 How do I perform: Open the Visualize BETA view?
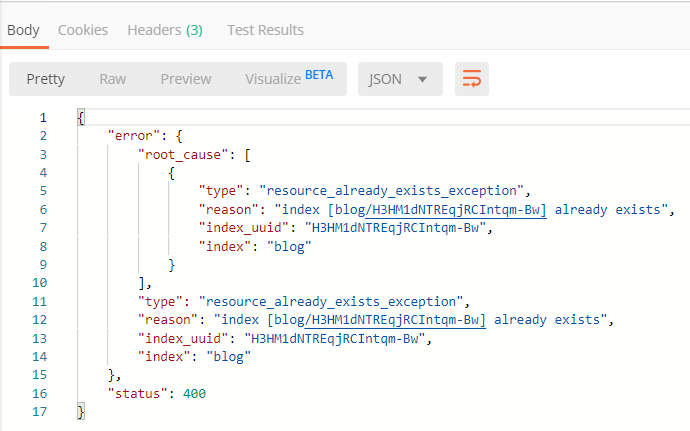click(289, 78)
